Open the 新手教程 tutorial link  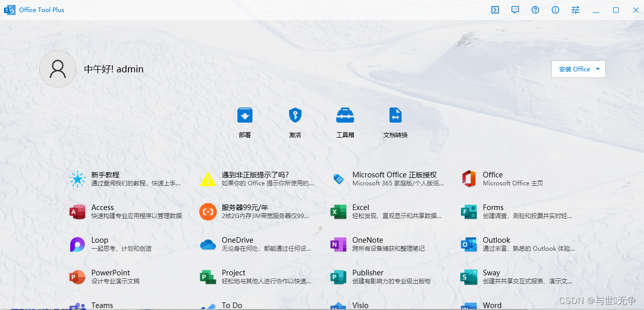[x=105, y=175]
